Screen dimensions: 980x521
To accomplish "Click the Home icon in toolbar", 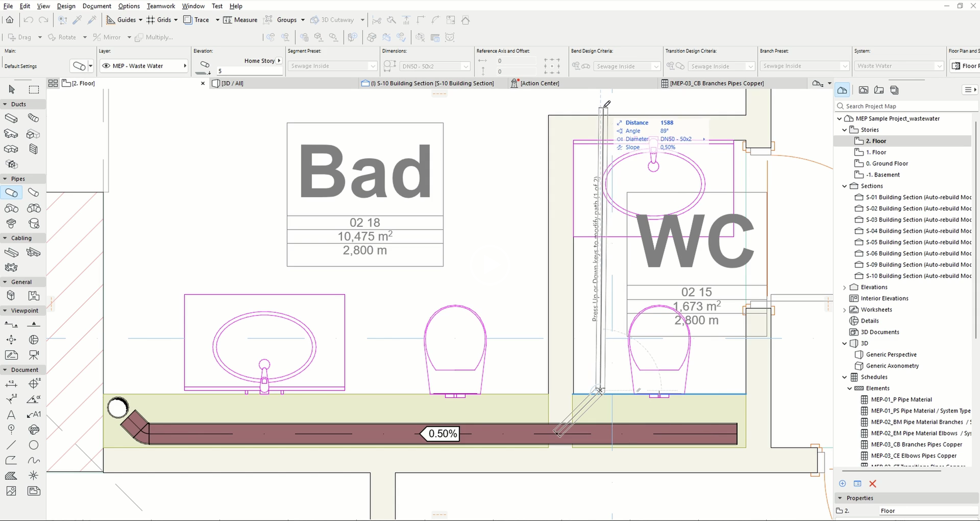I will (10, 20).
